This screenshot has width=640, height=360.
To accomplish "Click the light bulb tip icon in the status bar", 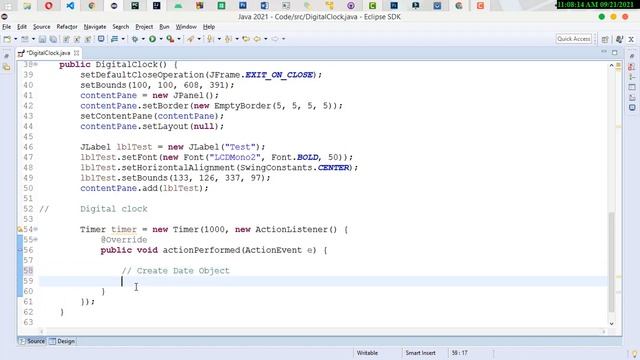I will click(634, 353).
